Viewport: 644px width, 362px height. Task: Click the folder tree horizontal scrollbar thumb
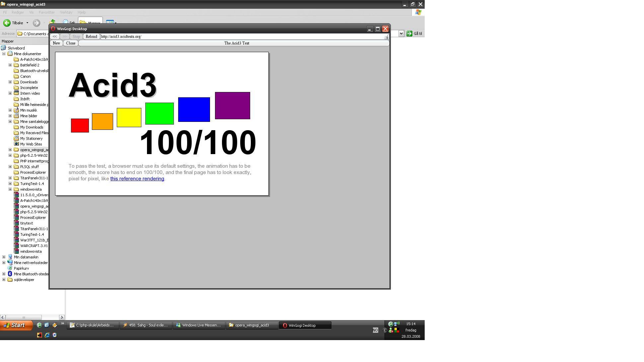pyautogui.click(x=24, y=317)
